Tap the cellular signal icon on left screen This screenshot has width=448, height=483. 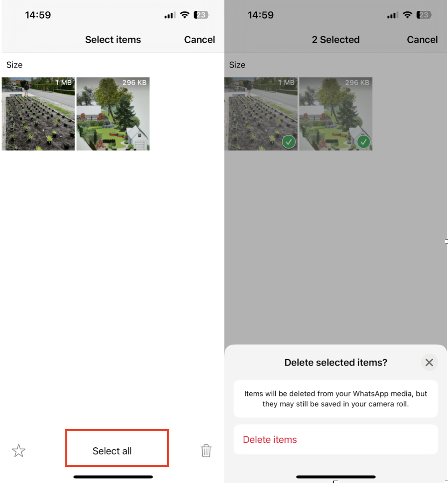click(x=170, y=16)
